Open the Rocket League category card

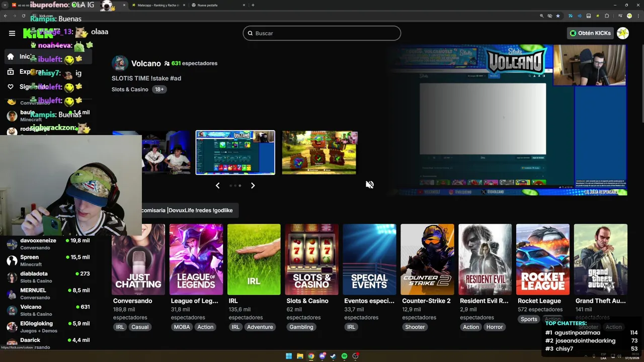coord(543,259)
